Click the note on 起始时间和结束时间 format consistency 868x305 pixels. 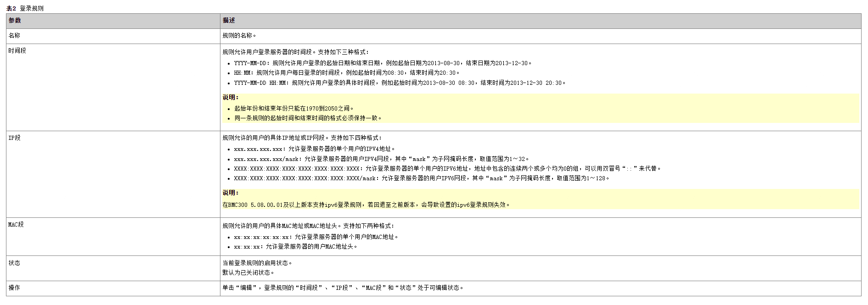point(308,118)
